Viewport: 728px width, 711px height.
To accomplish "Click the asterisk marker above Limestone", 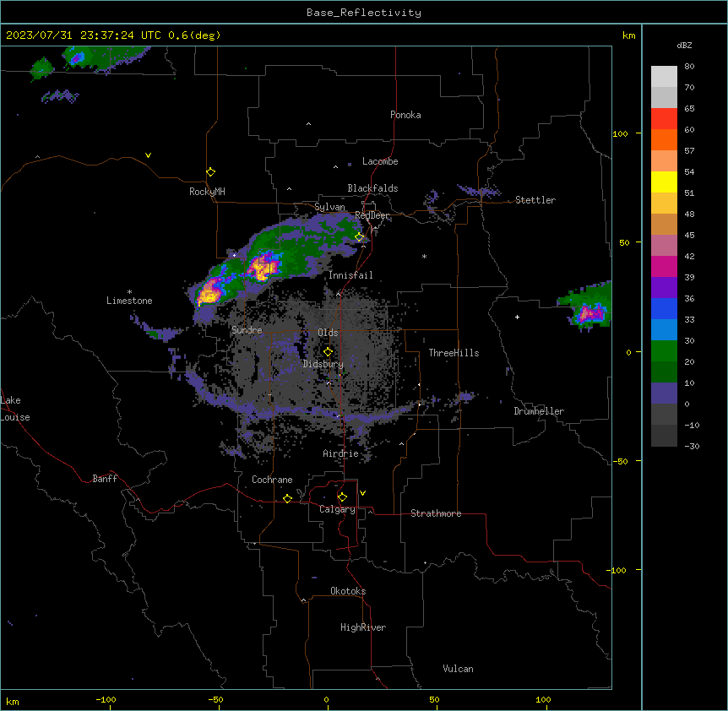I will [129, 292].
